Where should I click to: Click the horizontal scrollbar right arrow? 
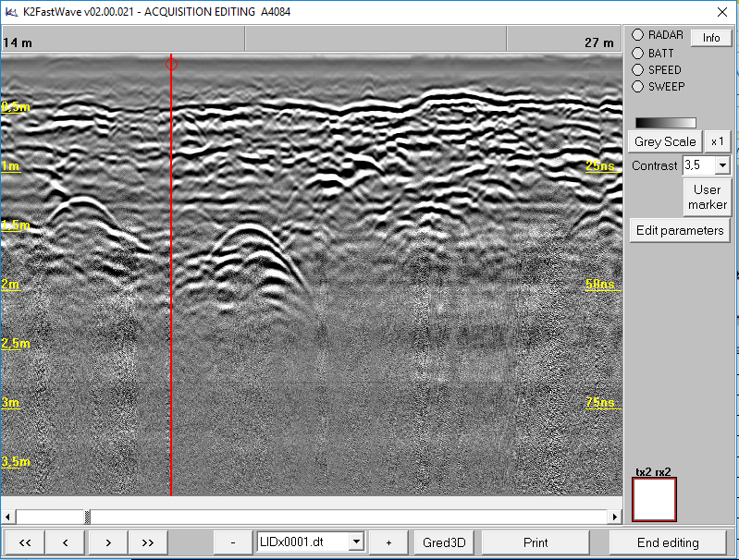click(x=615, y=516)
